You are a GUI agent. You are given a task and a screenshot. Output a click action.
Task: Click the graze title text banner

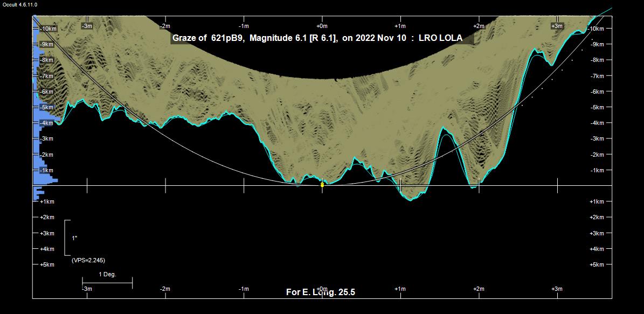[322, 38]
